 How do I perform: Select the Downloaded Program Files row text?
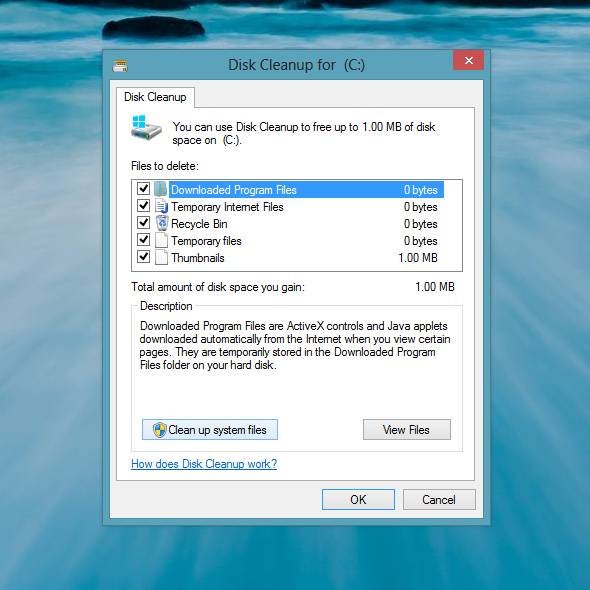click(x=234, y=190)
